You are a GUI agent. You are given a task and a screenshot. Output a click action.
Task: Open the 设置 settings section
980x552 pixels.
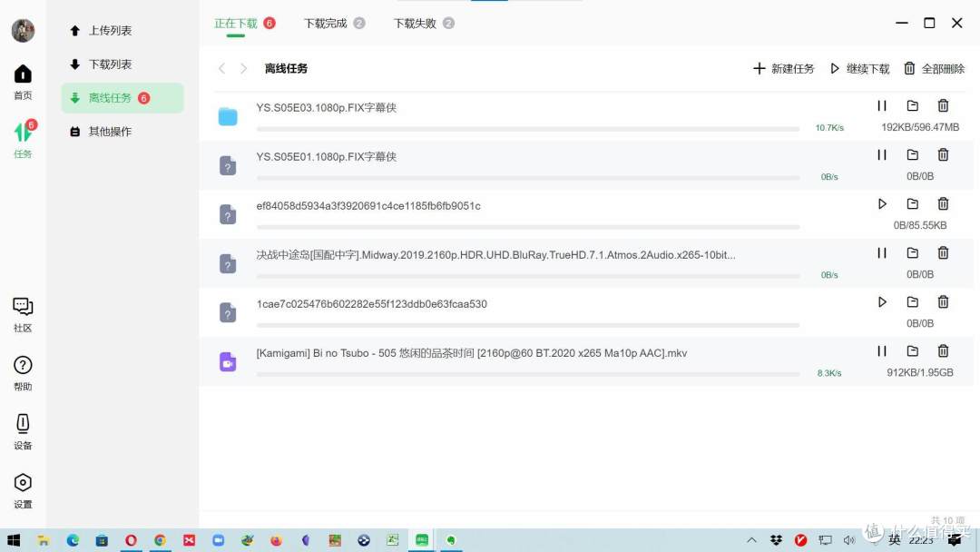(23, 491)
